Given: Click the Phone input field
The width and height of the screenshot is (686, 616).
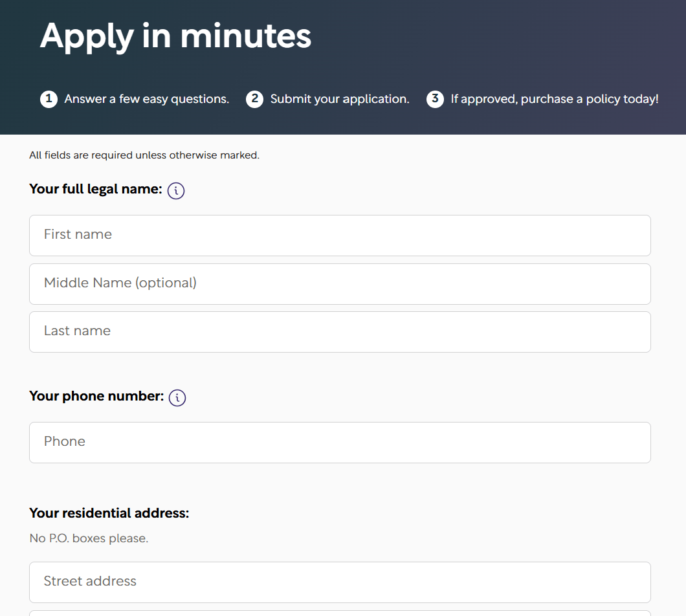Looking at the screenshot, I should click(340, 443).
